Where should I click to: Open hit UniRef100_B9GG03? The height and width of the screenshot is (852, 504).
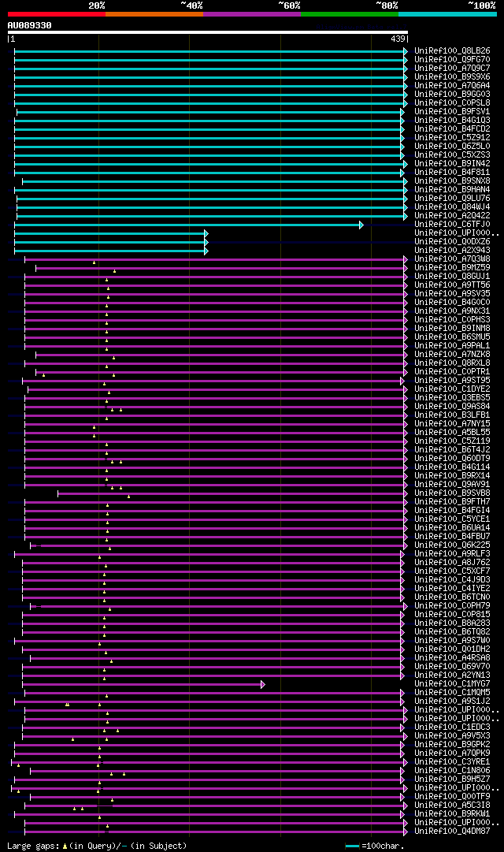[452, 95]
